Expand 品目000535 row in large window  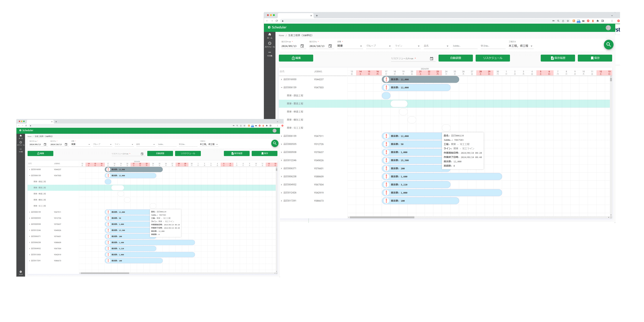click(x=282, y=144)
